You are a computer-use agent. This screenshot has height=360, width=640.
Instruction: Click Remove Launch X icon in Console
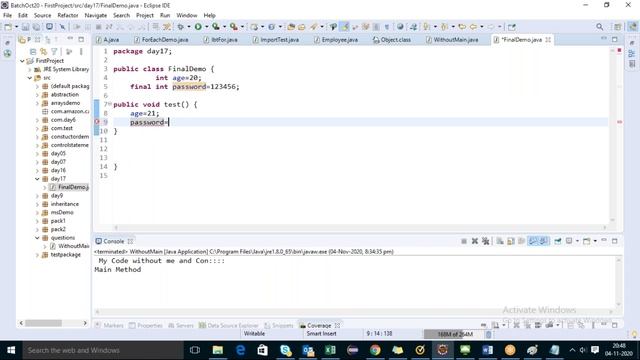(x=475, y=241)
